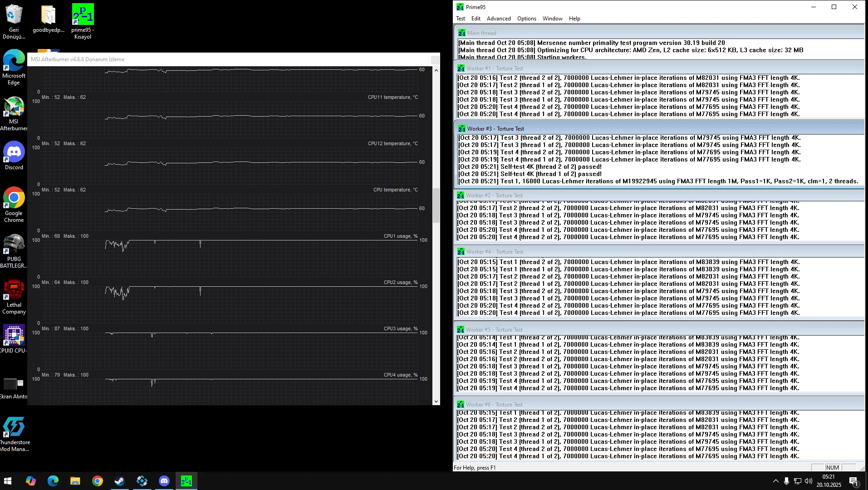Open the notification center icon

(x=853, y=481)
